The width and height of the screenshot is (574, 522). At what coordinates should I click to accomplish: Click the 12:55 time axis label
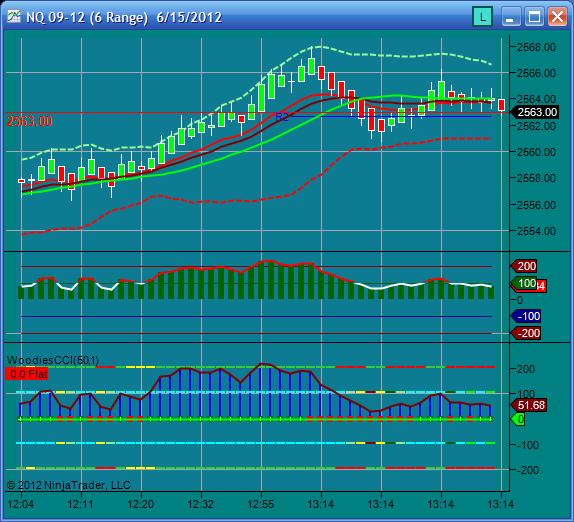(261, 504)
